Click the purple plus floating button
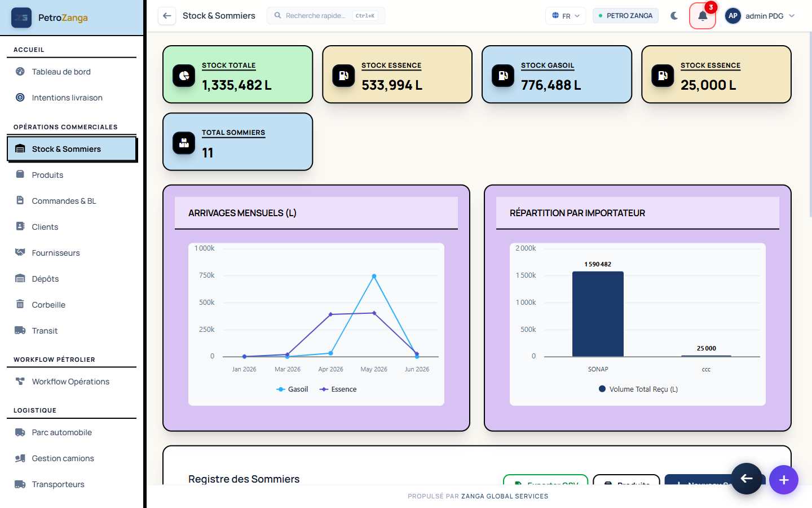812x508 pixels. pyautogui.click(x=784, y=480)
